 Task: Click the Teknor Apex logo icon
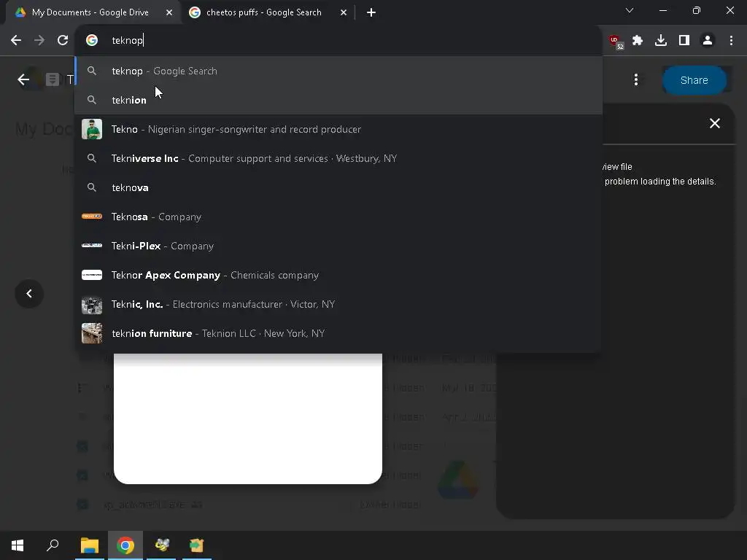tap(92, 275)
